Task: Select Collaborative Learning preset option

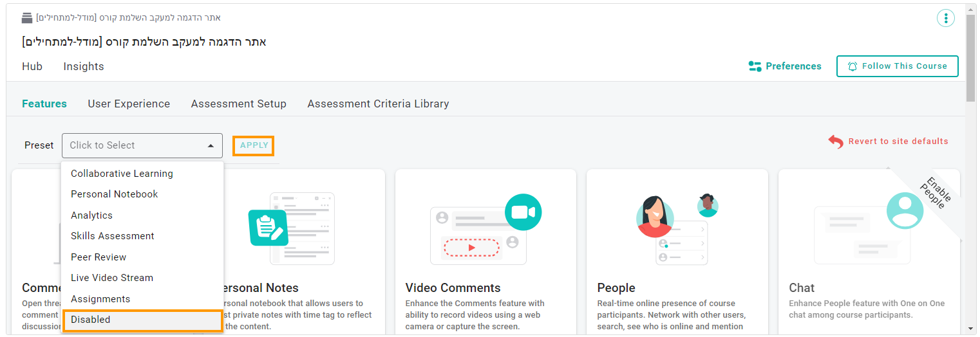Action: point(122,174)
